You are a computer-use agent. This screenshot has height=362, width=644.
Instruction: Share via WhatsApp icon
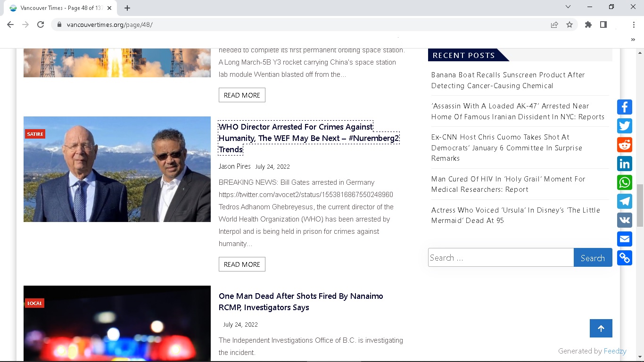point(625,182)
